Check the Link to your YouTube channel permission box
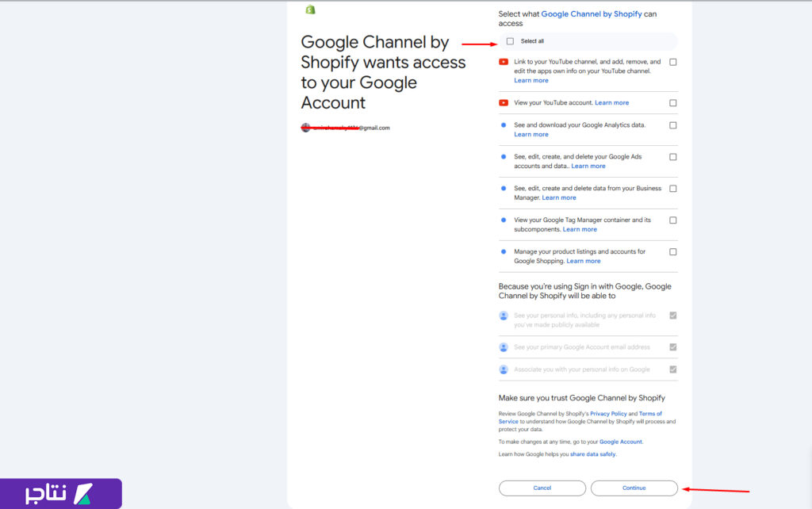Image resolution: width=812 pixels, height=509 pixels. (x=672, y=62)
